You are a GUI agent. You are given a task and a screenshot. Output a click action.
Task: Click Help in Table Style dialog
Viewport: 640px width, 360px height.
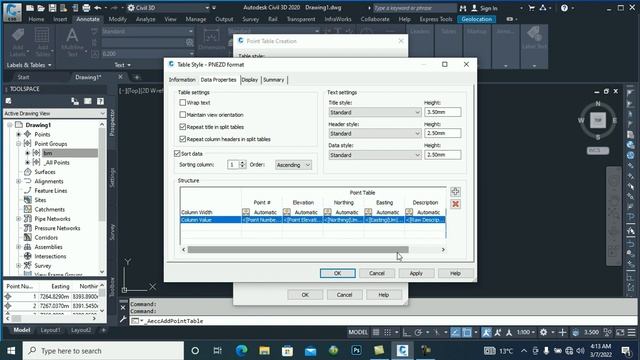tap(455, 273)
